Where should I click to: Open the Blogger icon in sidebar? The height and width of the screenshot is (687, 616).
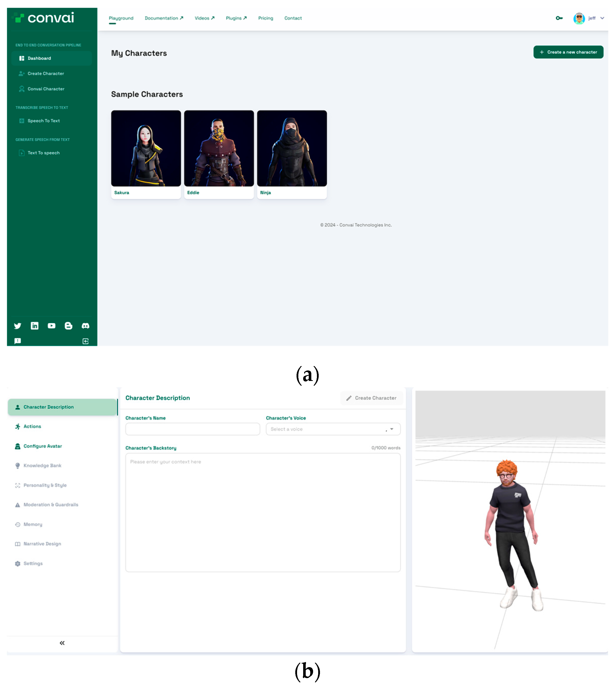[68, 326]
